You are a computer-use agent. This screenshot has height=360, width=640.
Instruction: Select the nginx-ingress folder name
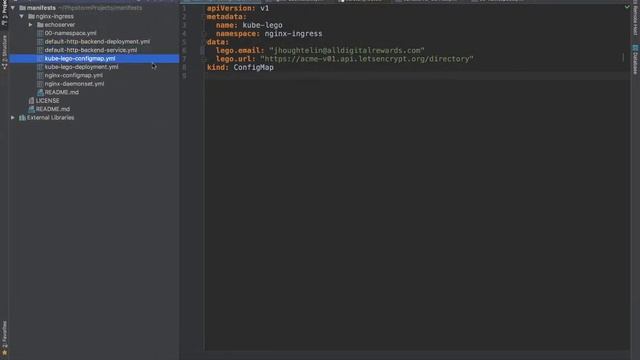55,16
